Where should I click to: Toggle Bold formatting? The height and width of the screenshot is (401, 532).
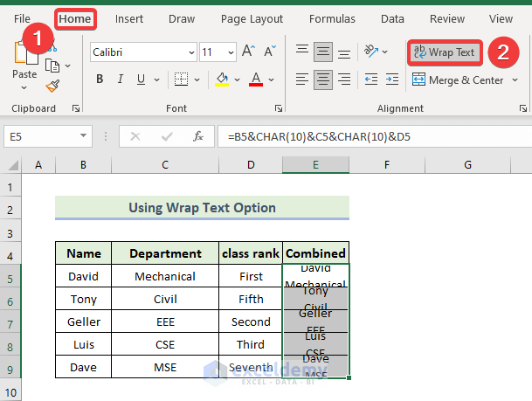100,80
